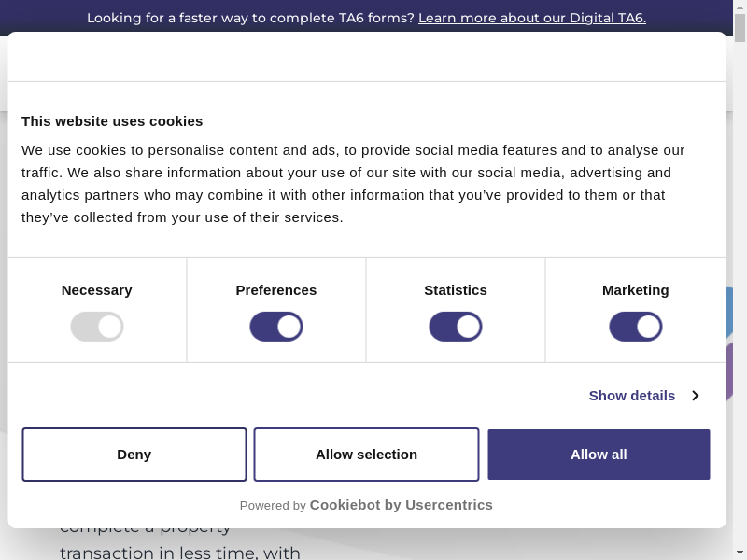Click the 'This website uses cookies' heading
This screenshot has width=747, height=560.
point(112,121)
